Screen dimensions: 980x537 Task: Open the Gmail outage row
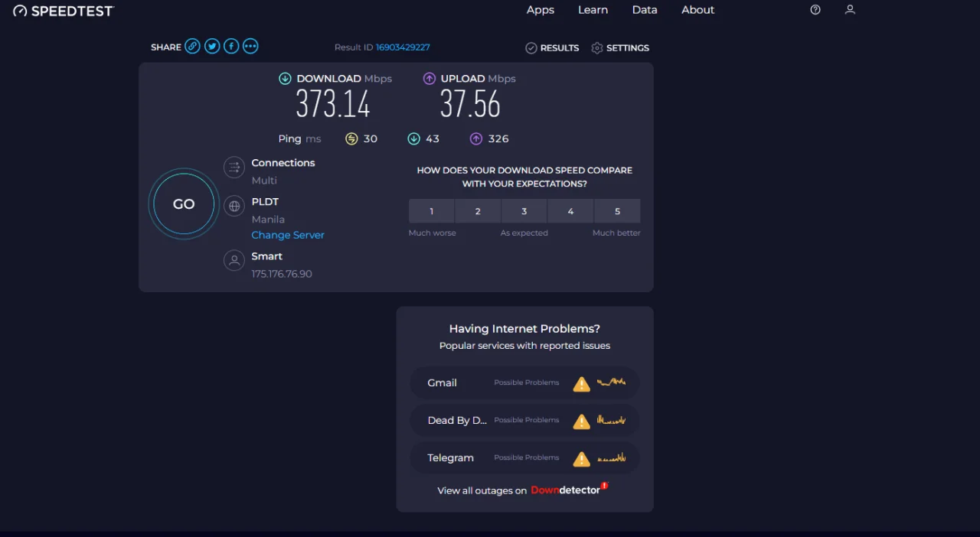(524, 382)
